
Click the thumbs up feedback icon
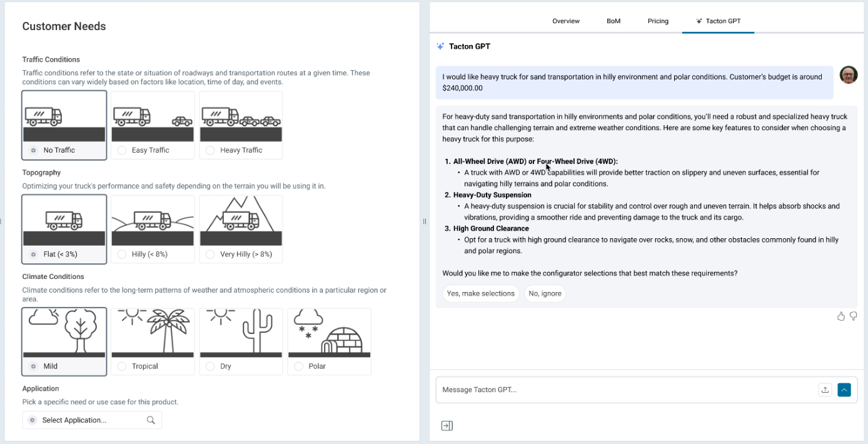pyautogui.click(x=841, y=316)
